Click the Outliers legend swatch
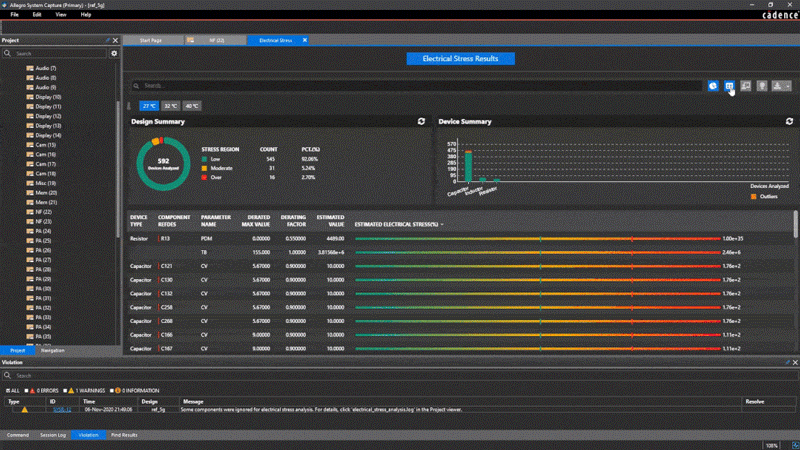The height and width of the screenshot is (450, 800). tap(754, 196)
